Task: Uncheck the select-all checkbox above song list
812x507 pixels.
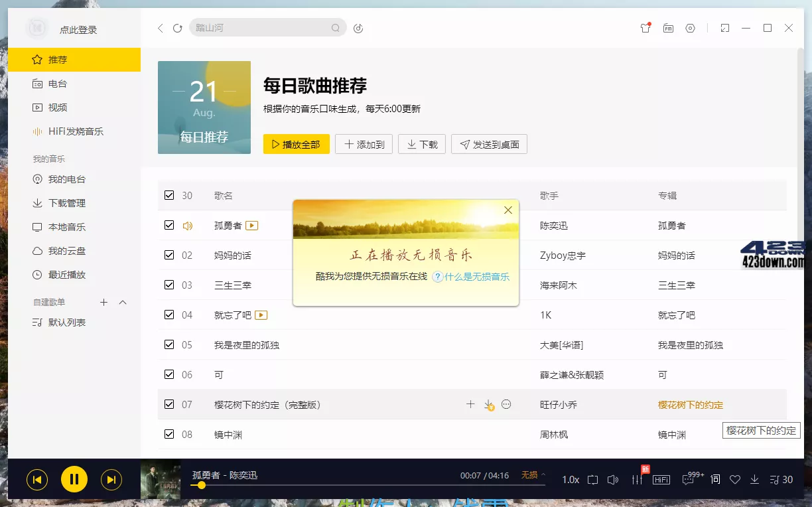Action: (x=169, y=195)
